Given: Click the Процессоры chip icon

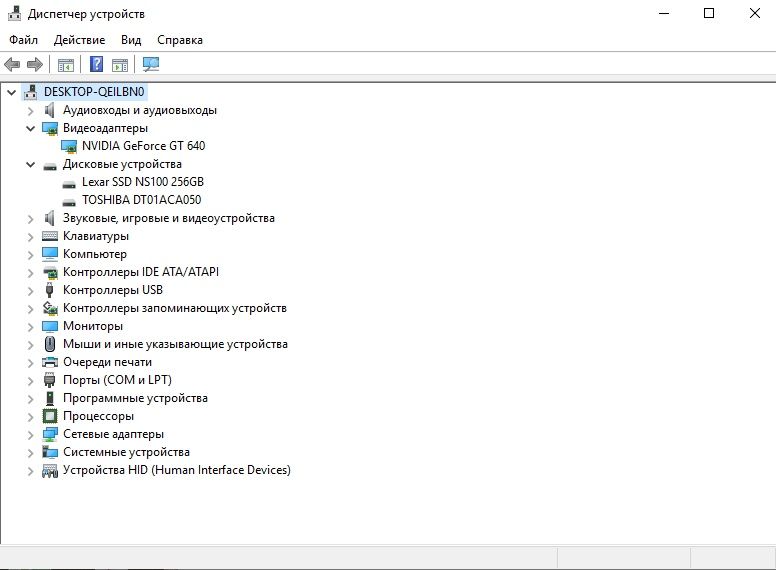Looking at the screenshot, I should pos(50,416).
